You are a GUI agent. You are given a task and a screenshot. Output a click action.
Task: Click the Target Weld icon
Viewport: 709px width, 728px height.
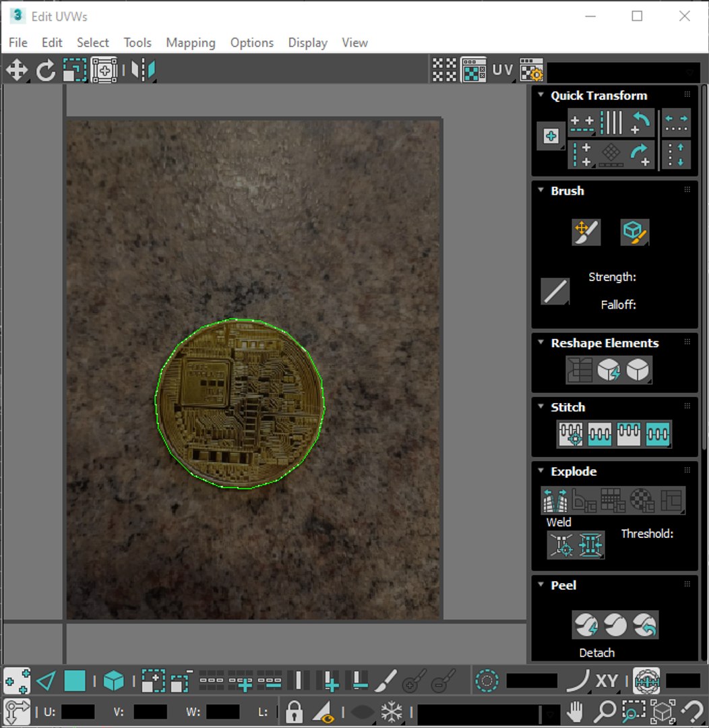click(x=561, y=545)
